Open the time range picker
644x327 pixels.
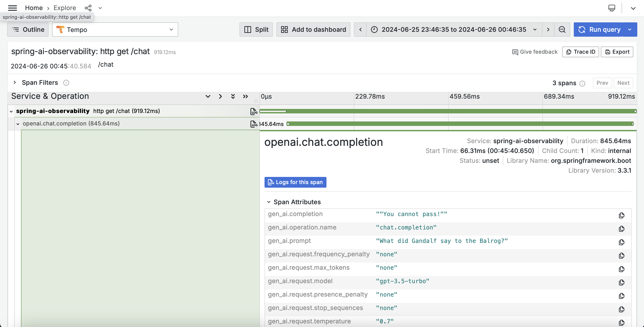coord(454,30)
